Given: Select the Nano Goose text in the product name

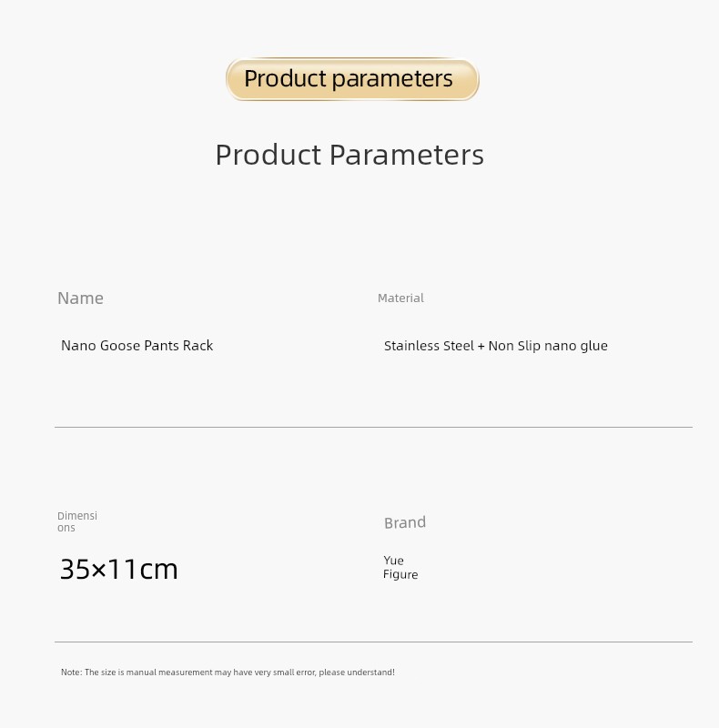Looking at the screenshot, I should pyautogui.click(x=100, y=346).
